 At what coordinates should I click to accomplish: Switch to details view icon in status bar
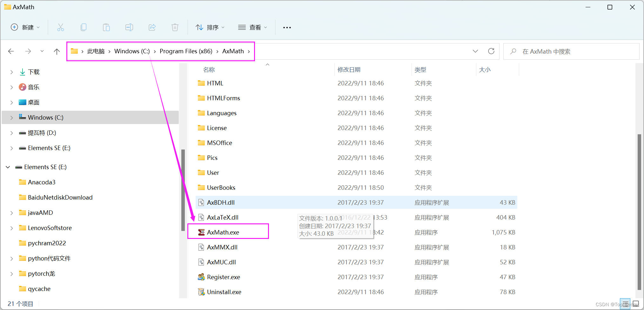coord(625,304)
